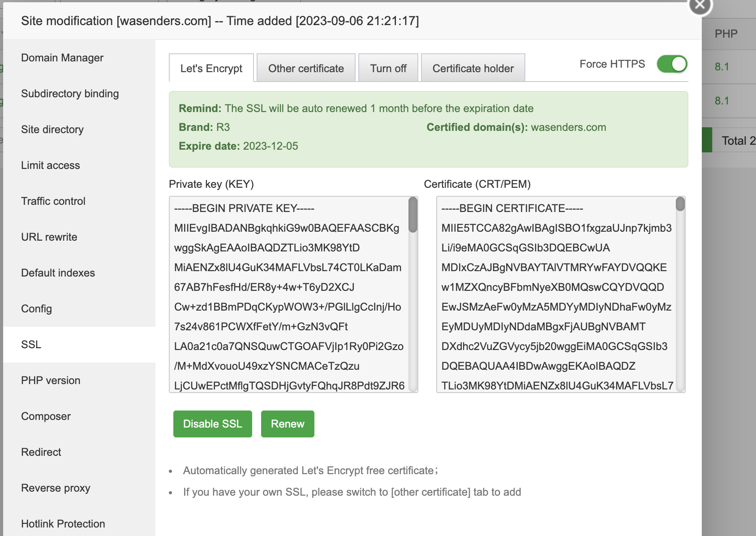Click the Disable SSL button
Viewport: 756px width, 536px height.
213,424
